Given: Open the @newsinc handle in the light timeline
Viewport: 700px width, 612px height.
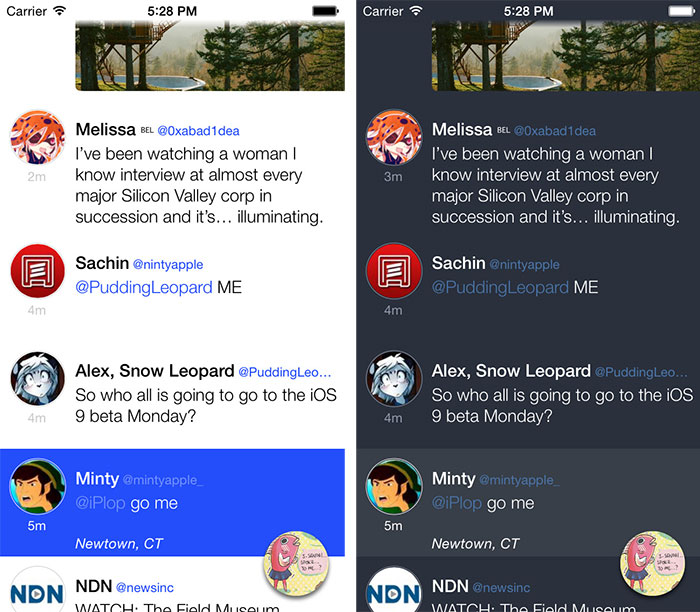Looking at the screenshot, I should tap(145, 587).
